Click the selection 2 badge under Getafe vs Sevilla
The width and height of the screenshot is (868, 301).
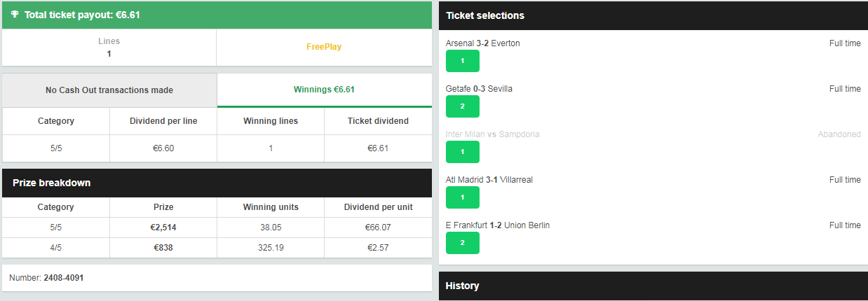[462, 106]
